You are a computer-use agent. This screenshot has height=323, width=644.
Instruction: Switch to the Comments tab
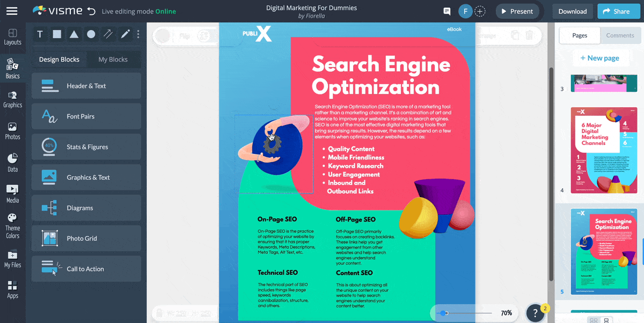[x=620, y=35]
